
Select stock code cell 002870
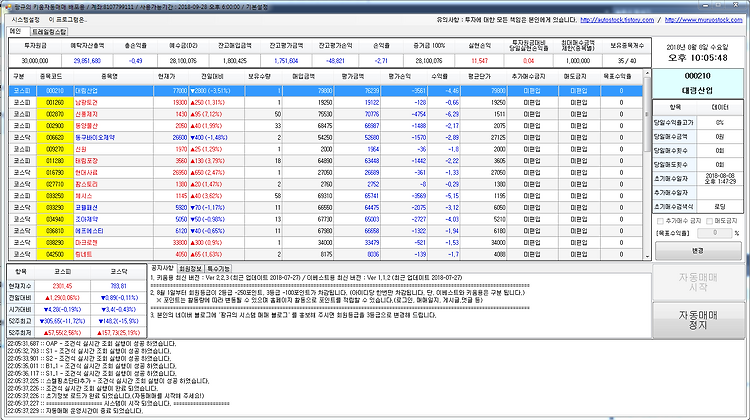[x=55, y=114]
